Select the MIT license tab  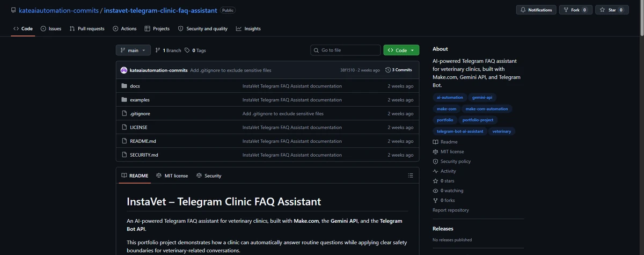click(x=172, y=176)
